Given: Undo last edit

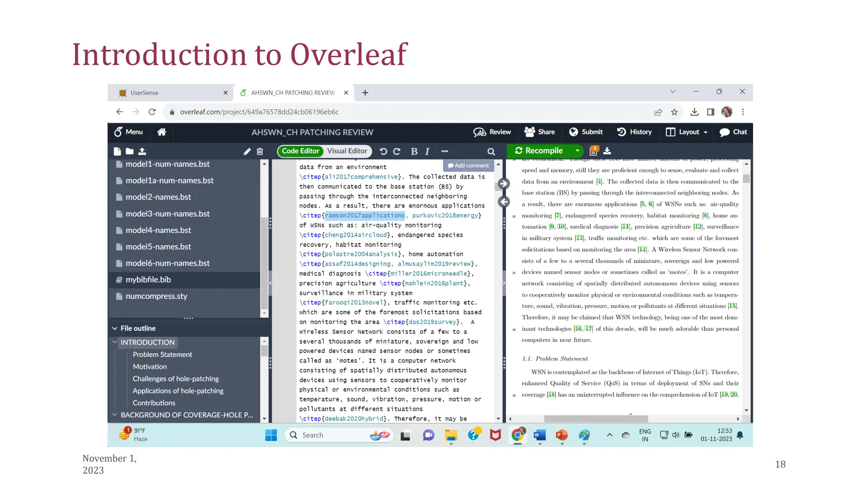Looking at the screenshot, I should tap(384, 151).
